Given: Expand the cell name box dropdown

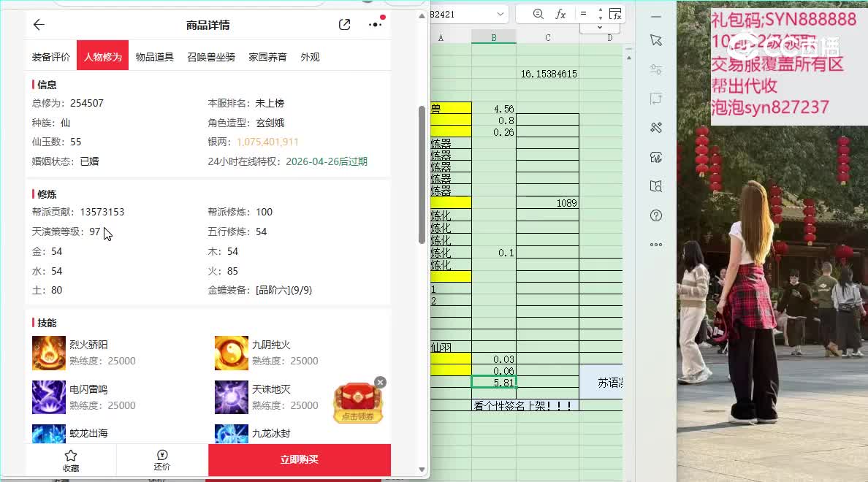Looking at the screenshot, I should coord(500,14).
